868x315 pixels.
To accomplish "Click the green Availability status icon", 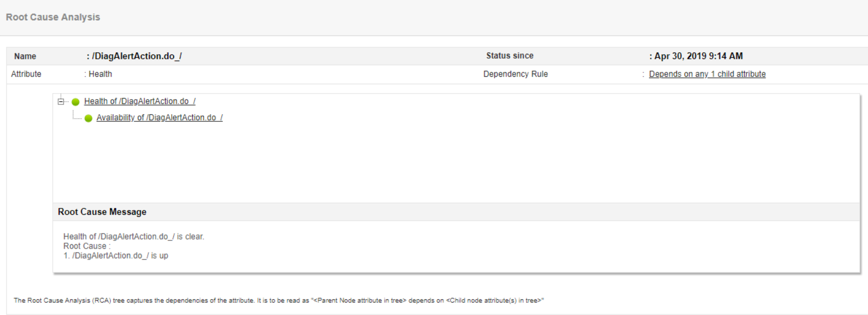I will 89,118.
